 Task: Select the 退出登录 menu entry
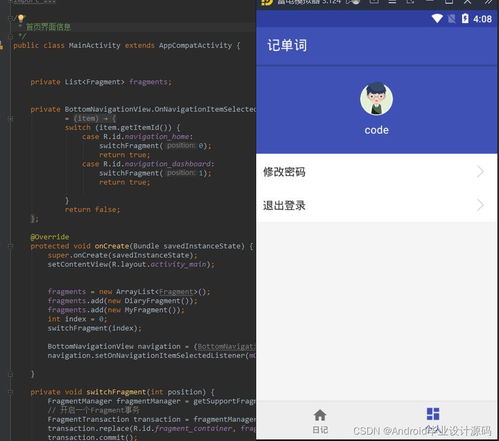tap(376, 205)
